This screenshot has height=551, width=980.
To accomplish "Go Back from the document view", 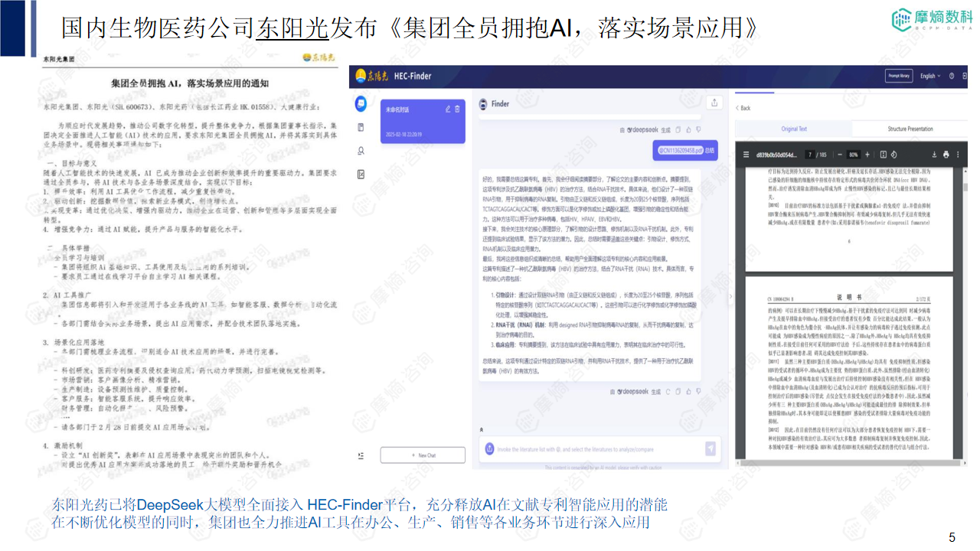I will (x=743, y=108).
